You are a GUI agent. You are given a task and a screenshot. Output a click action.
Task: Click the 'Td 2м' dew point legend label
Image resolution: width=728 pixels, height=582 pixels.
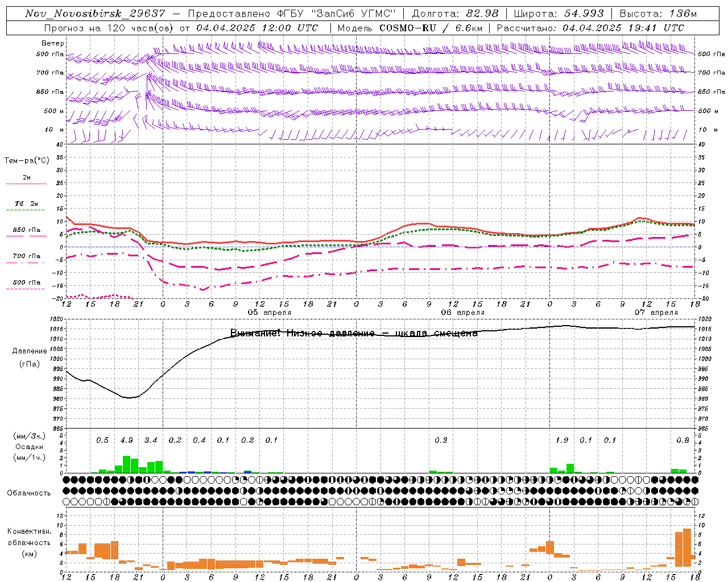pos(26,203)
